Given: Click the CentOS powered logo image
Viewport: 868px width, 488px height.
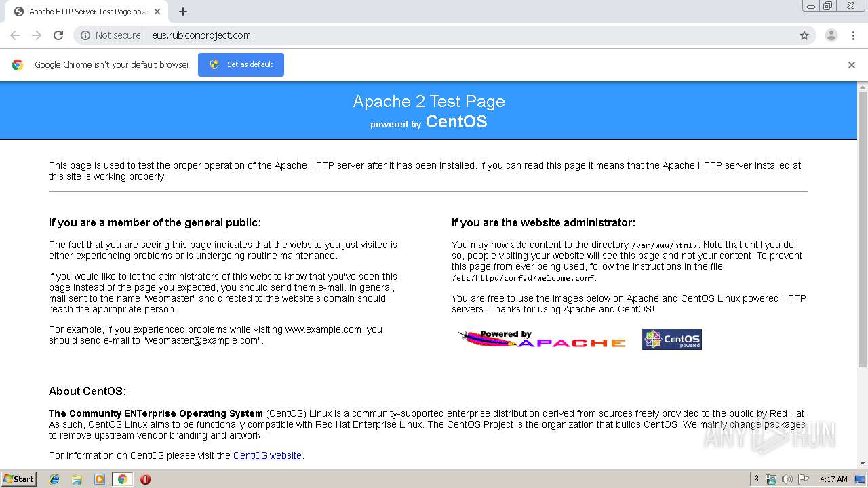Looking at the screenshot, I should 672,339.
